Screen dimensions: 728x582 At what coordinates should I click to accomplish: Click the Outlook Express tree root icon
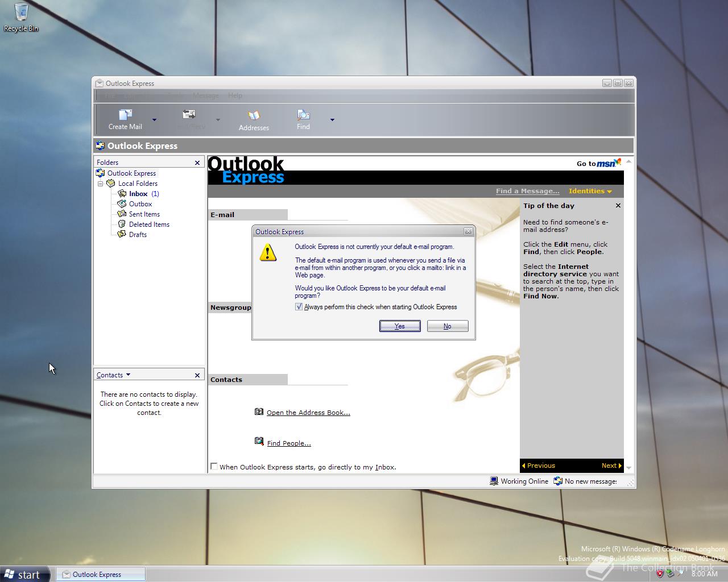[101, 173]
